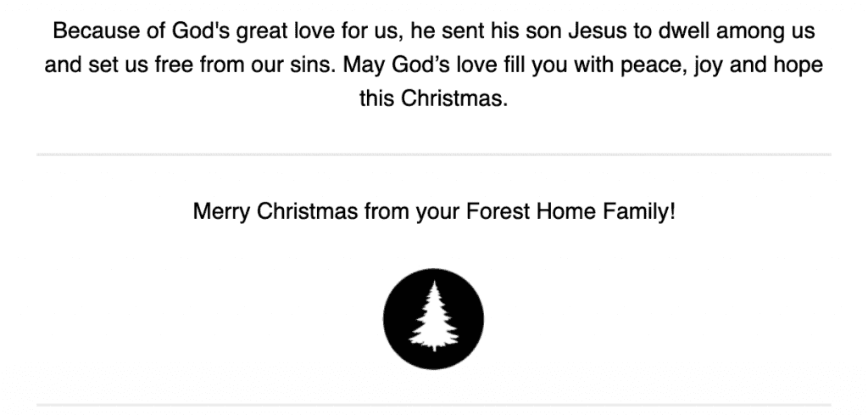Click the horizontal divider below the paragraph
The height and width of the screenshot is (415, 868).
tap(434, 154)
